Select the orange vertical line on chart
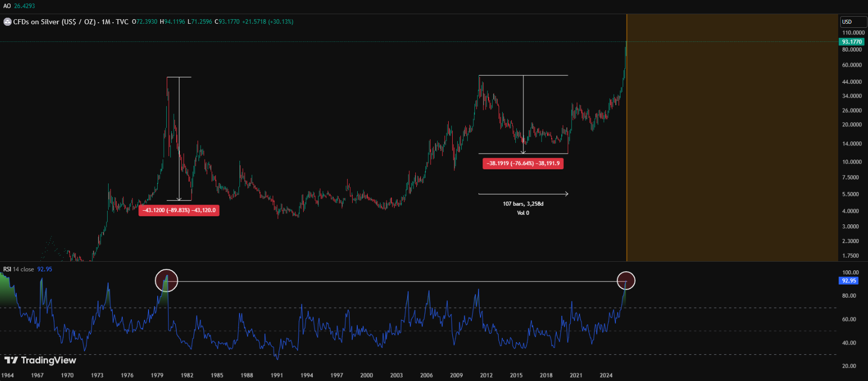 626,152
